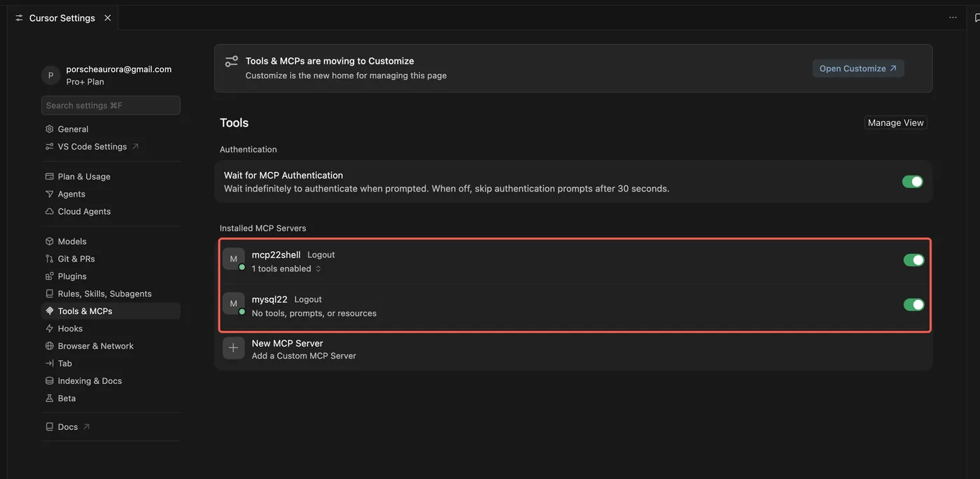This screenshot has width=980, height=479.
Task: Open the Plan & Usage section
Action: pyautogui.click(x=111, y=177)
